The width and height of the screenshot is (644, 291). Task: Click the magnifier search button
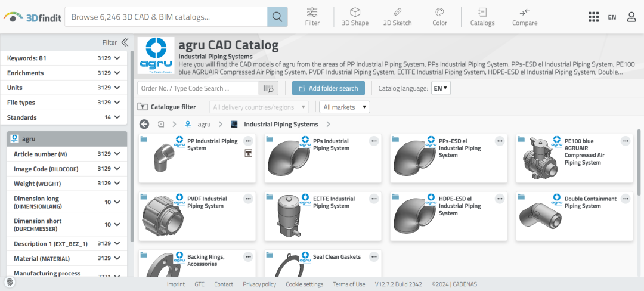(x=277, y=17)
